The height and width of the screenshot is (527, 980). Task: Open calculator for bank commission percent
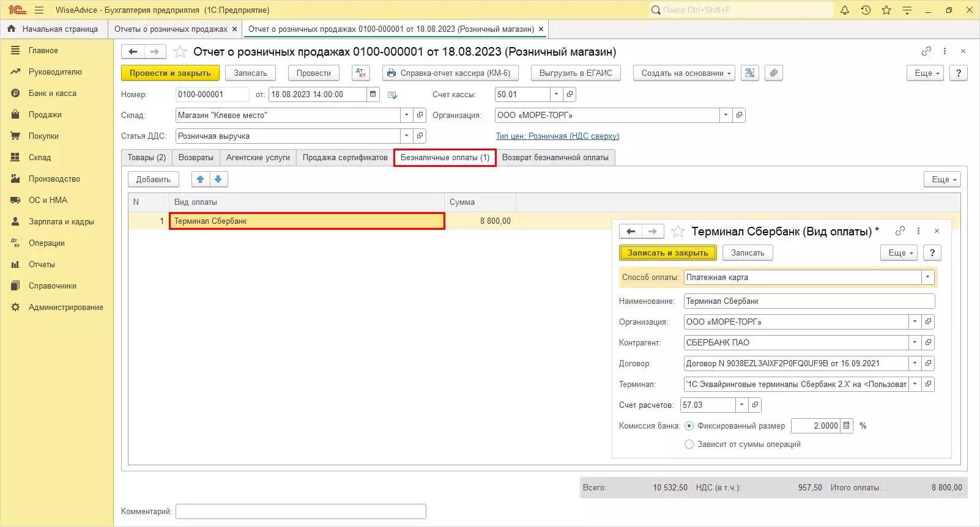click(847, 426)
